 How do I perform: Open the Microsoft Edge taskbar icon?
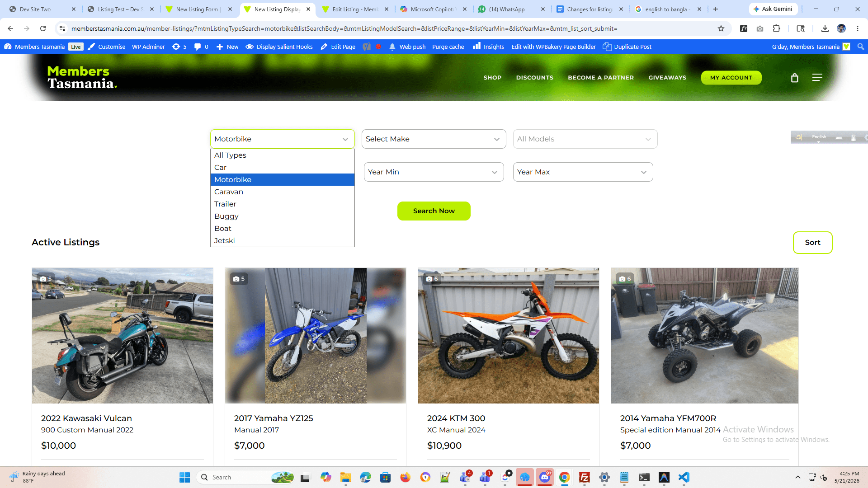tap(366, 477)
